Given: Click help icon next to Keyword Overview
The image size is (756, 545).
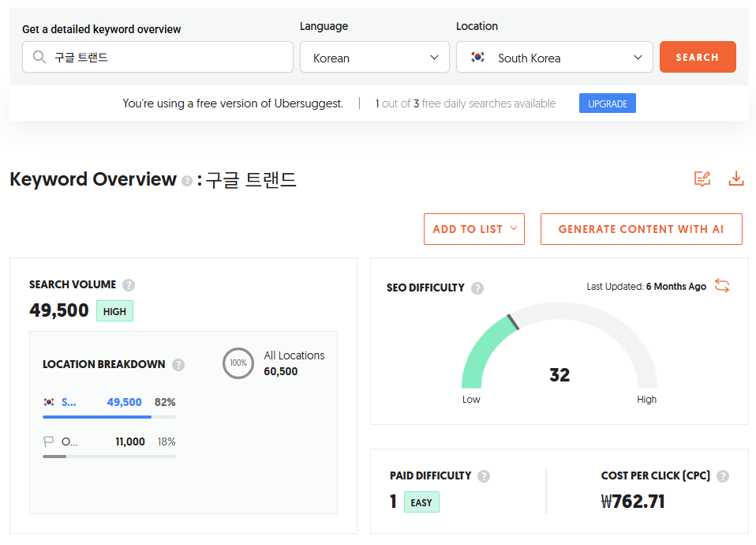Looking at the screenshot, I should click(186, 181).
